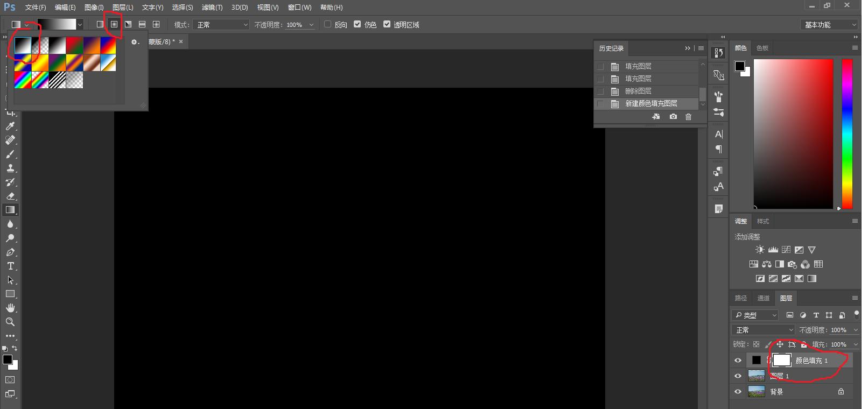Select the History Brush tool

pos(10,182)
